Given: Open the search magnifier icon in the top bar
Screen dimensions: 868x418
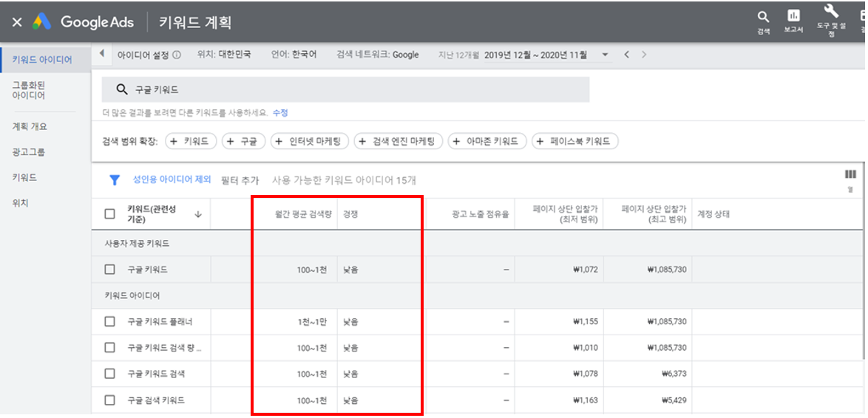Looking at the screenshot, I should tap(763, 17).
